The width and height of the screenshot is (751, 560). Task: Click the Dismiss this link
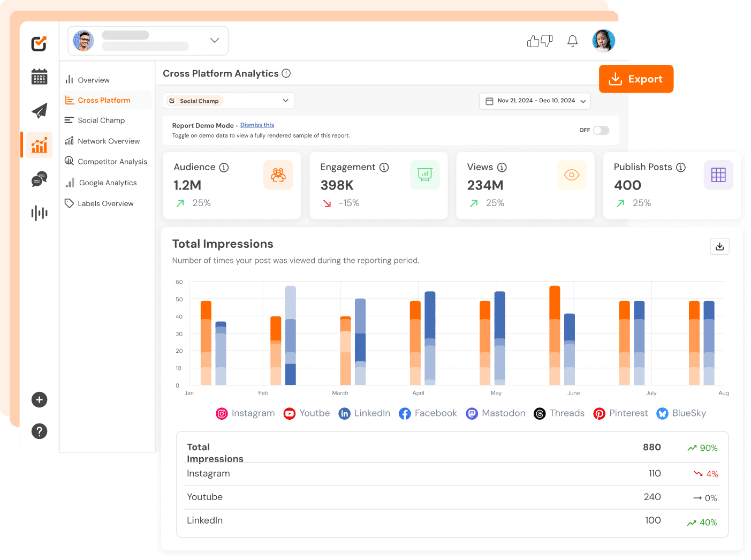click(x=257, y=125)
